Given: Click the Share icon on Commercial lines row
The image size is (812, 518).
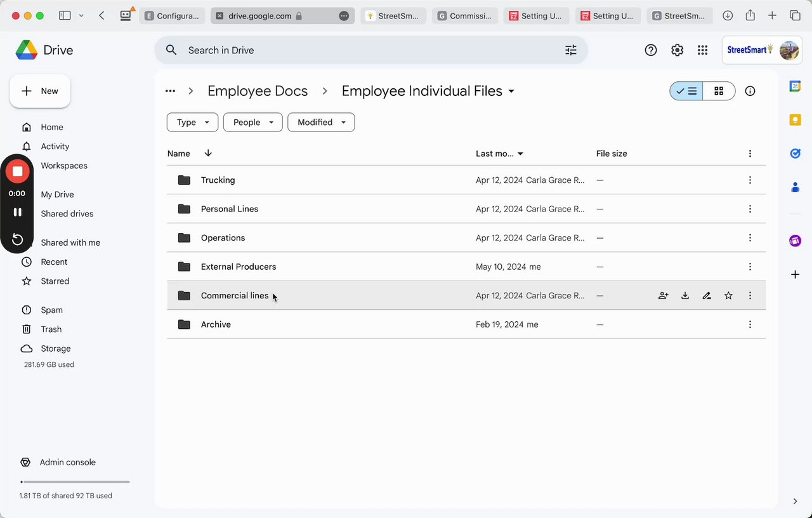Looking at the screenshot, I should (663, 296).
